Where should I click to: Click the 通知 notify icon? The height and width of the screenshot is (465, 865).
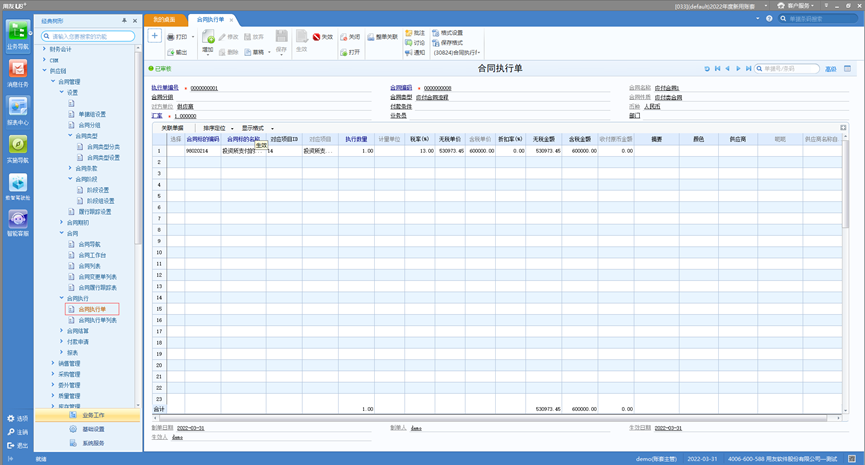pos(409,52)
